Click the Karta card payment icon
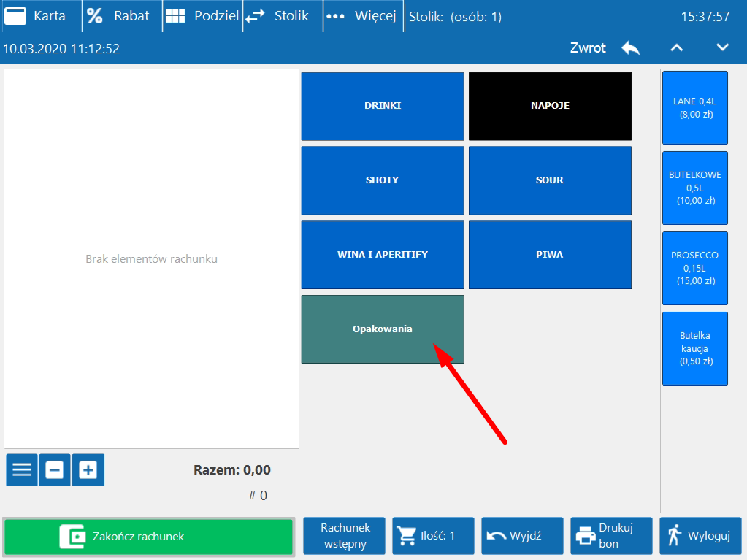 pos(16,16)
